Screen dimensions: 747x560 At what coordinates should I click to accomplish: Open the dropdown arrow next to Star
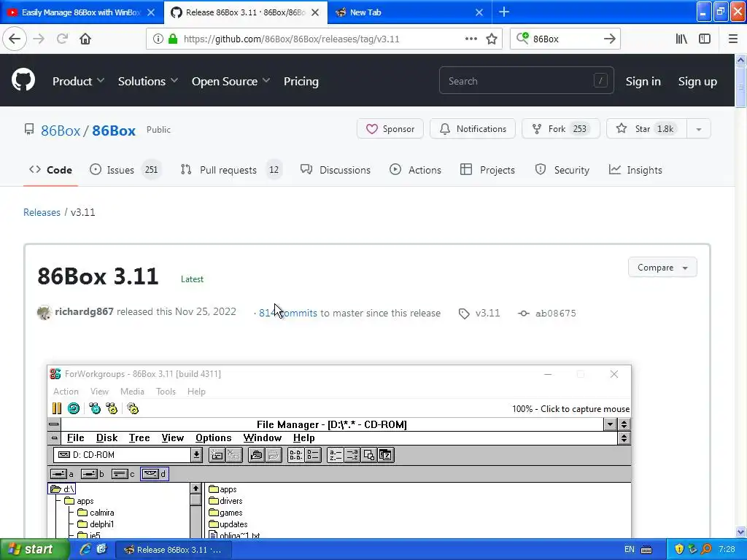(x=699, y=129)
